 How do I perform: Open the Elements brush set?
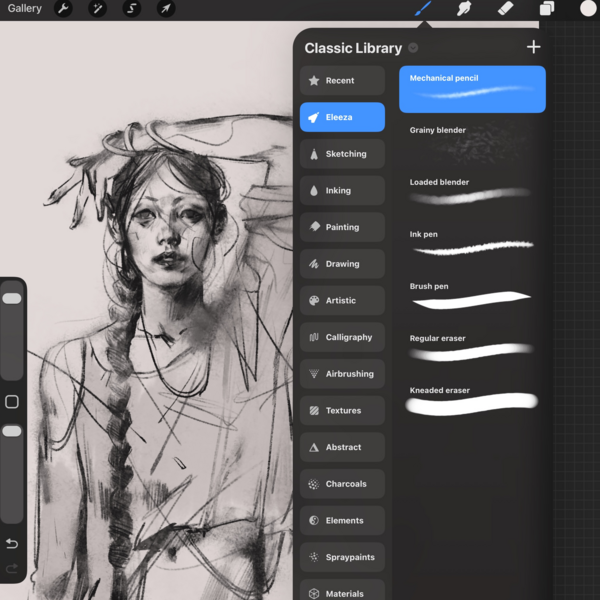click(342, 520)
